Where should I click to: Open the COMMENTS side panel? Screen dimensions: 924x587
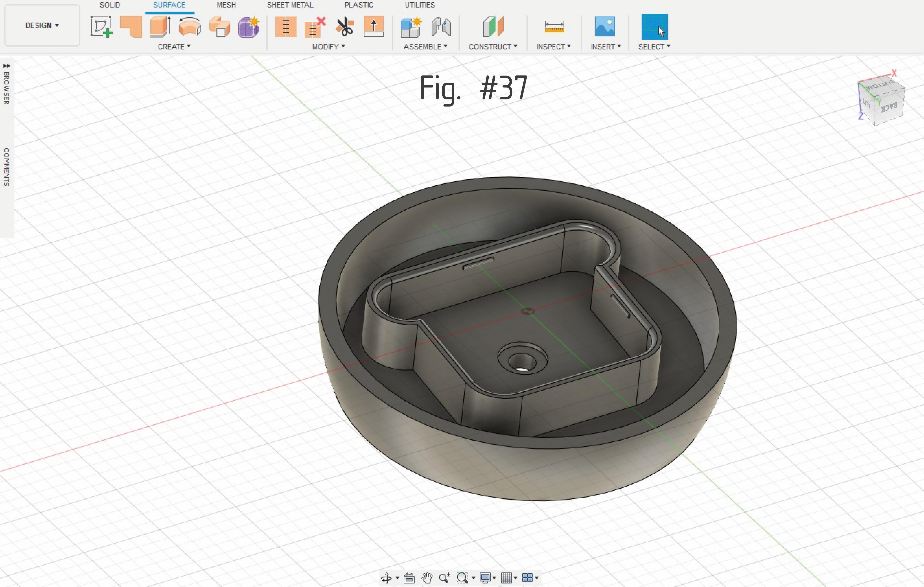click(x=6, y=167)
